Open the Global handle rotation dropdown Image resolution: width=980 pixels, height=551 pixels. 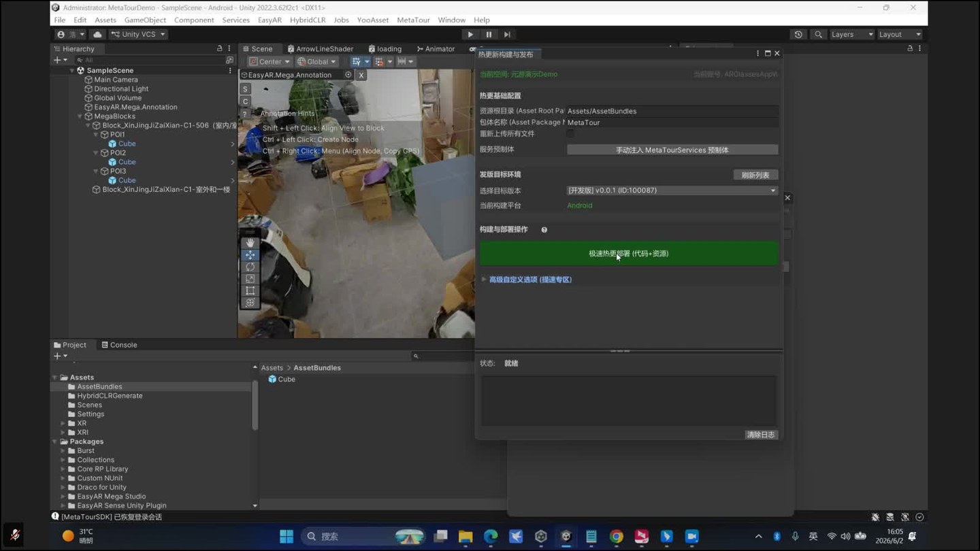(x=317, y=61)
